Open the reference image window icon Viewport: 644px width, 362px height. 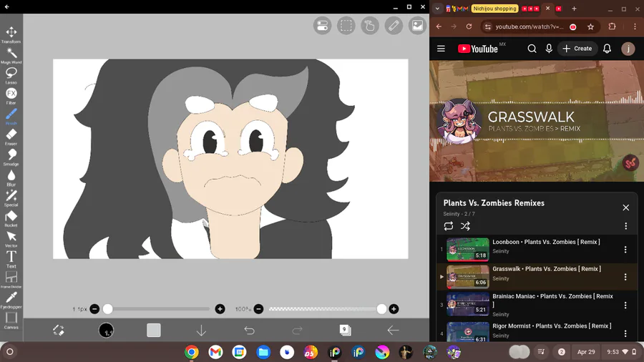417,26
